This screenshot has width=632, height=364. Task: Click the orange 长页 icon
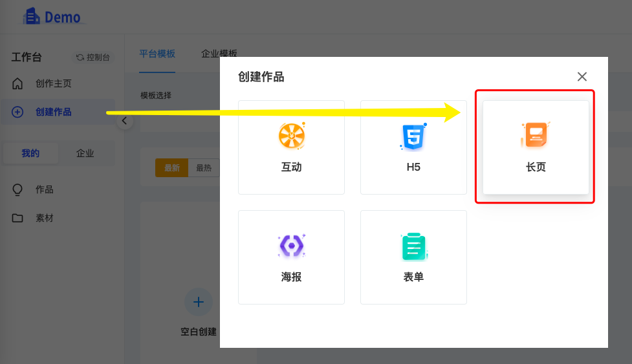tap(535, 135)
